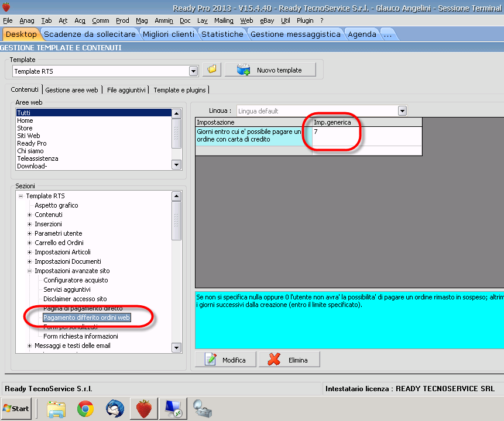This screenshot has width=504, height=421.
Task: Switch to Scadenze da sollecitare tab
Action: click(x=90, y=34)
